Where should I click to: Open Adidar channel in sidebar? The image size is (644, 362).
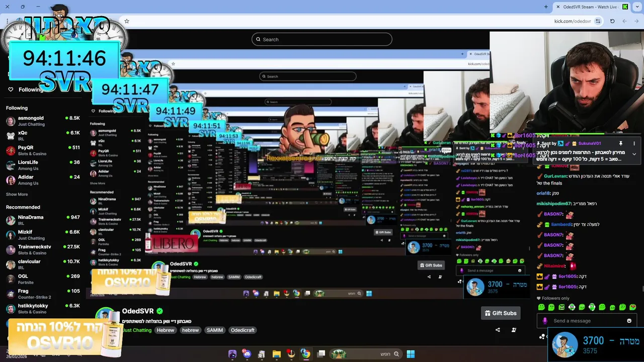(43, 179)
